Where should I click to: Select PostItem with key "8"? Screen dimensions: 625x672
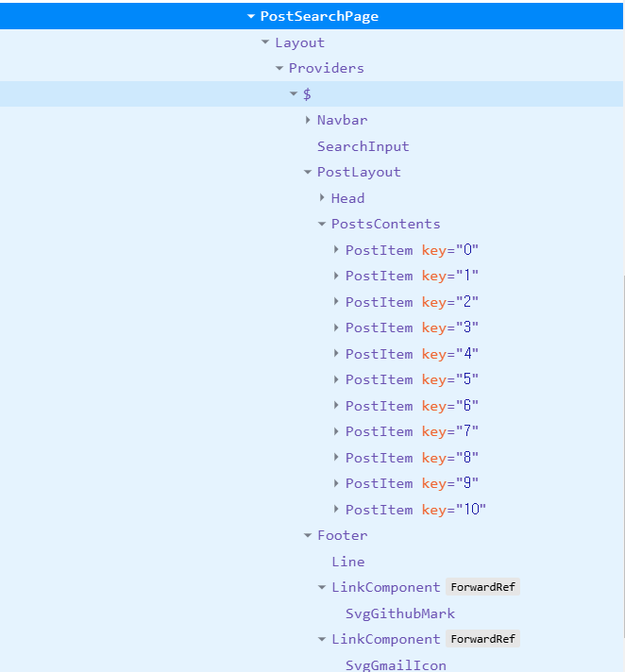click(x=412, y=458)
